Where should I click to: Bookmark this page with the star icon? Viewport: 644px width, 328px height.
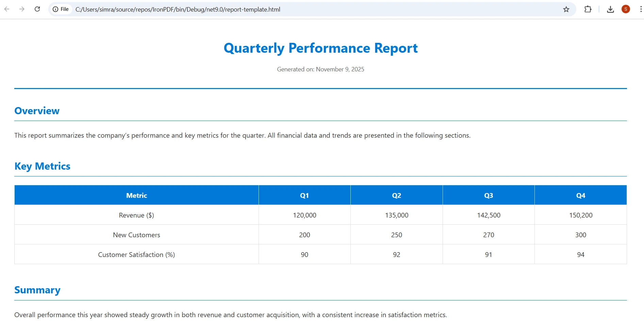tap(566, 9)
